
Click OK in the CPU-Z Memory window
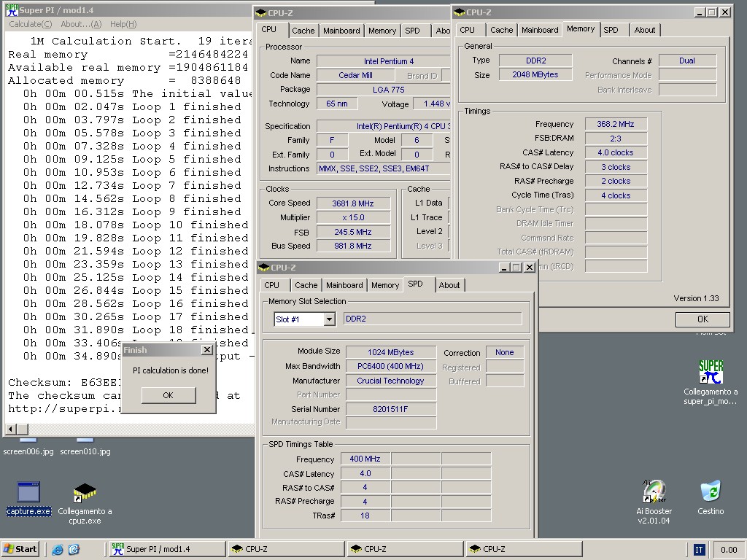[703, 319]
